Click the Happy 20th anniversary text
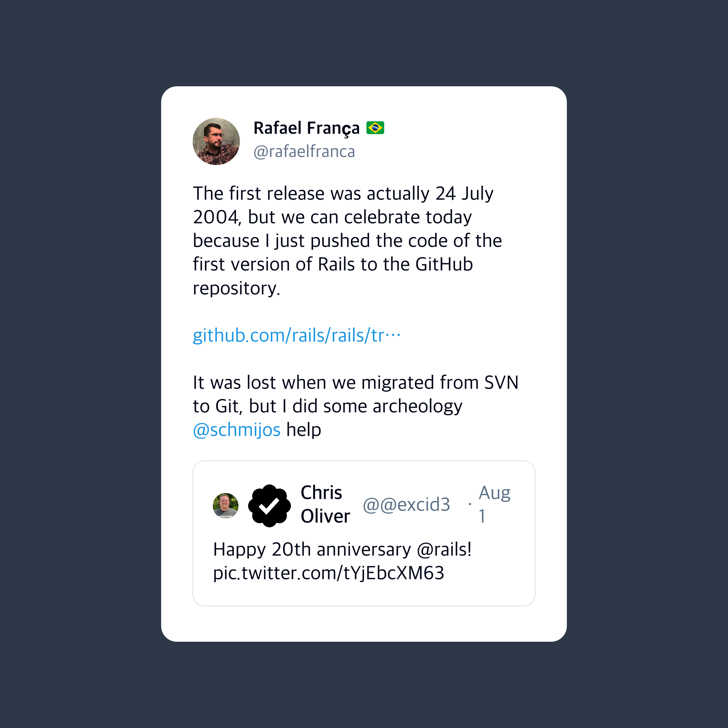Screen dimensions: 728x728 (312, 549)
